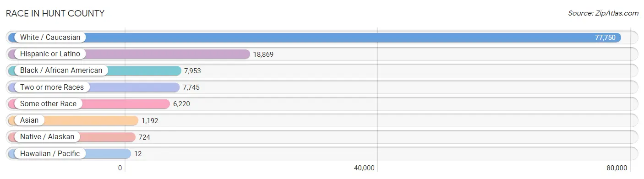The height and width of the screenshot is (179, 644).
Task: Select the Asian category label
Action: click(29, 120)
